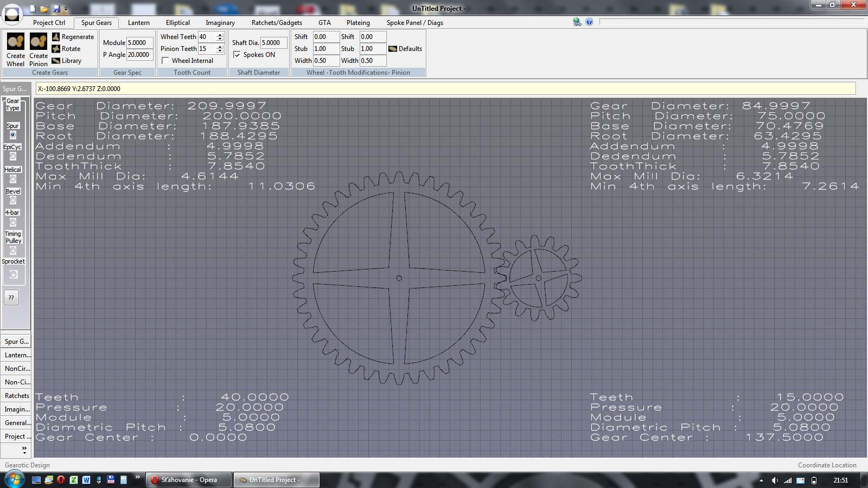Click the save icon in quick access toolbar
The height and width of the screenshot is (488, 868).
coord(56,9)
